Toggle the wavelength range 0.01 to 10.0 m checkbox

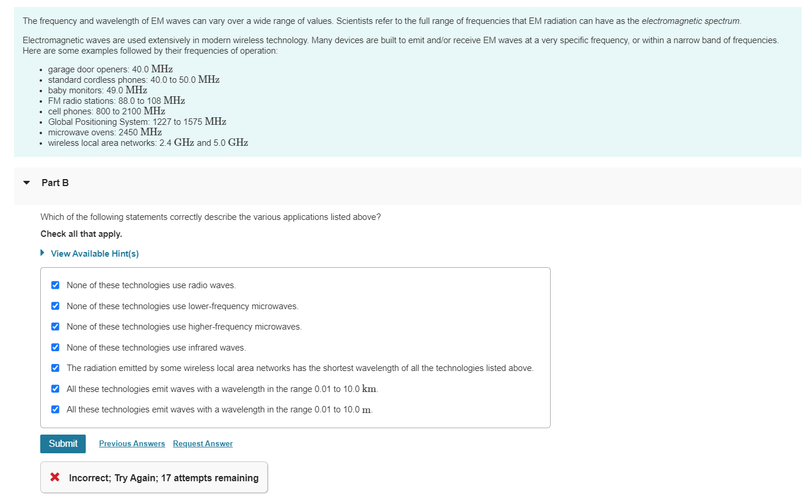pyautogui.click(x=55, y=409)
